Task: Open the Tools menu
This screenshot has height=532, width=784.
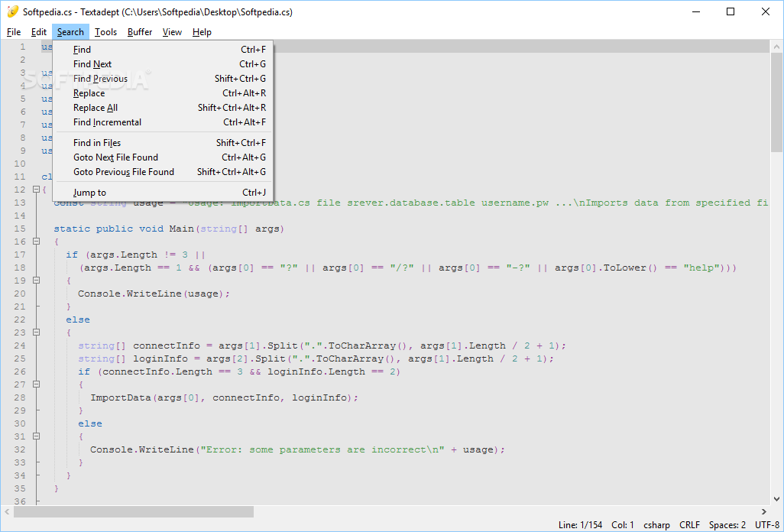Action: (x=105, y=32)
